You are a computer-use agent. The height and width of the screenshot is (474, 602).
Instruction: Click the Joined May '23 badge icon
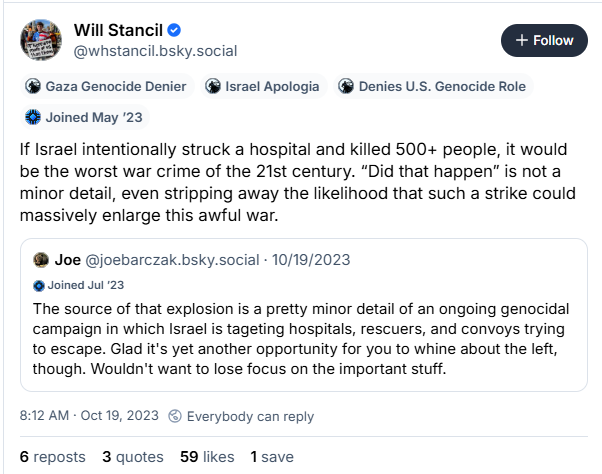point(33,117)
